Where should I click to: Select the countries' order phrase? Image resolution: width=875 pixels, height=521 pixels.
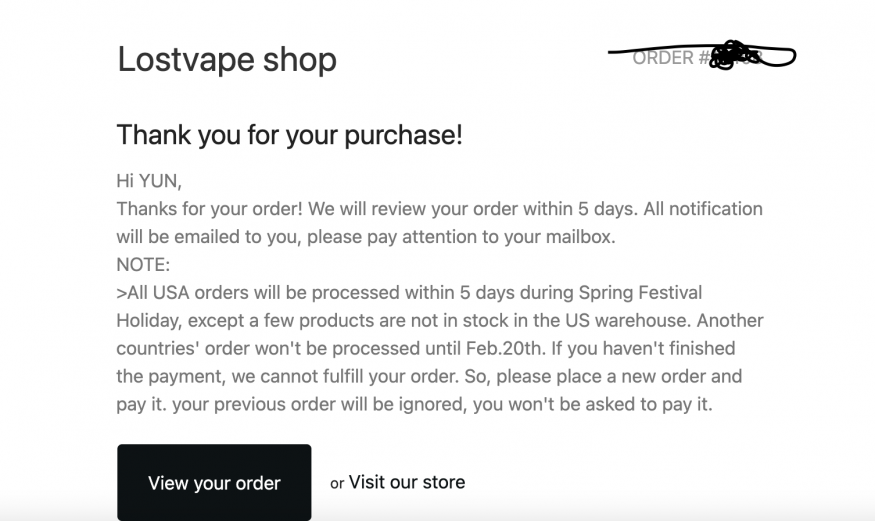[x=183, y=348]
